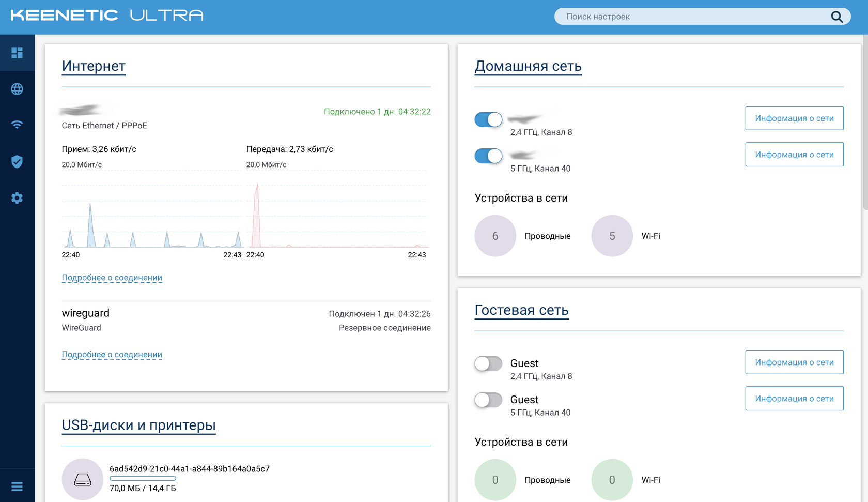Click the home Wi-Fi devices count 5
This screenshot has width=868, height=502.
click(x=612, y=236)
